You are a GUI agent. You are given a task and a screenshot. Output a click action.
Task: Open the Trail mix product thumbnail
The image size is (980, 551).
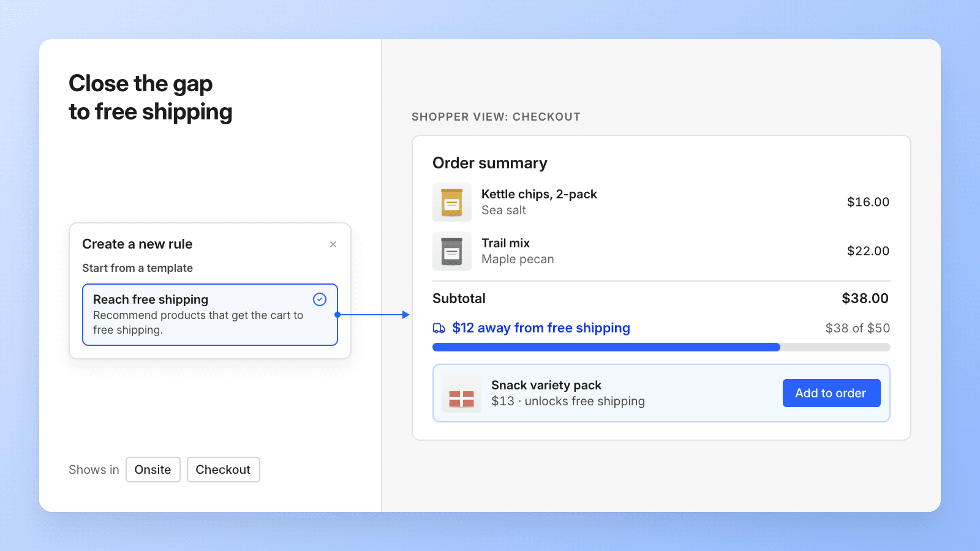pos(452,251)
